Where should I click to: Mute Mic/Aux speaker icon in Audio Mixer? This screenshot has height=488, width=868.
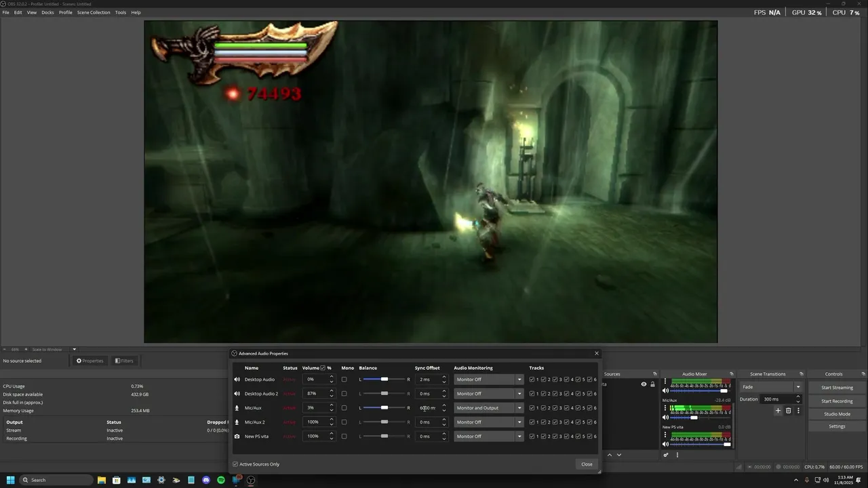665,418
